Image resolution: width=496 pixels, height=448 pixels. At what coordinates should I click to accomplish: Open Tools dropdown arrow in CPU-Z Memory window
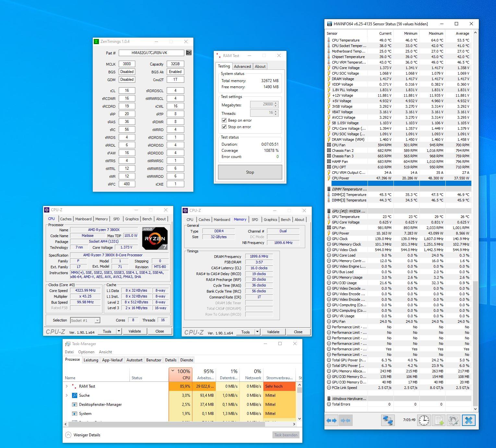point(257,332)
